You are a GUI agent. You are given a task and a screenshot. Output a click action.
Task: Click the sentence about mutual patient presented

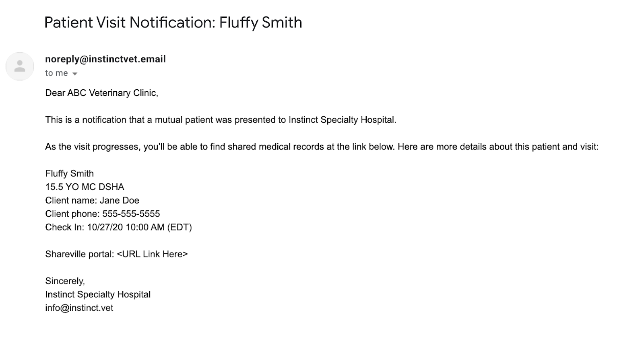click(x=221, y=120)
